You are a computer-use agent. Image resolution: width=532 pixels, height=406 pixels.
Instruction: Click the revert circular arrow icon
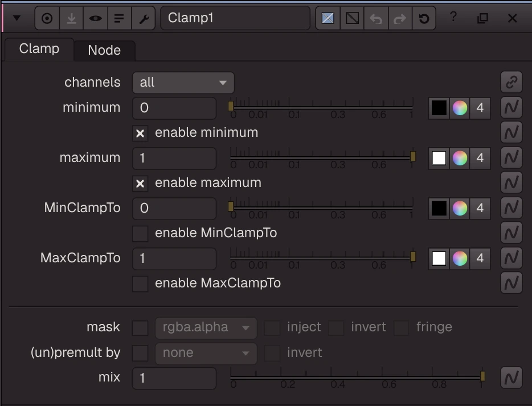[x=424, y=18]
